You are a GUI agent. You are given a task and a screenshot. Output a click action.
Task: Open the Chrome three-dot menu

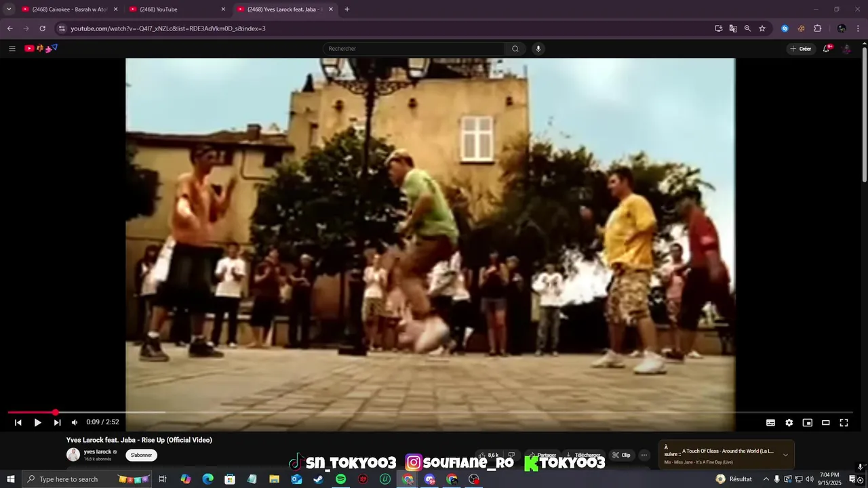(859, 28)
